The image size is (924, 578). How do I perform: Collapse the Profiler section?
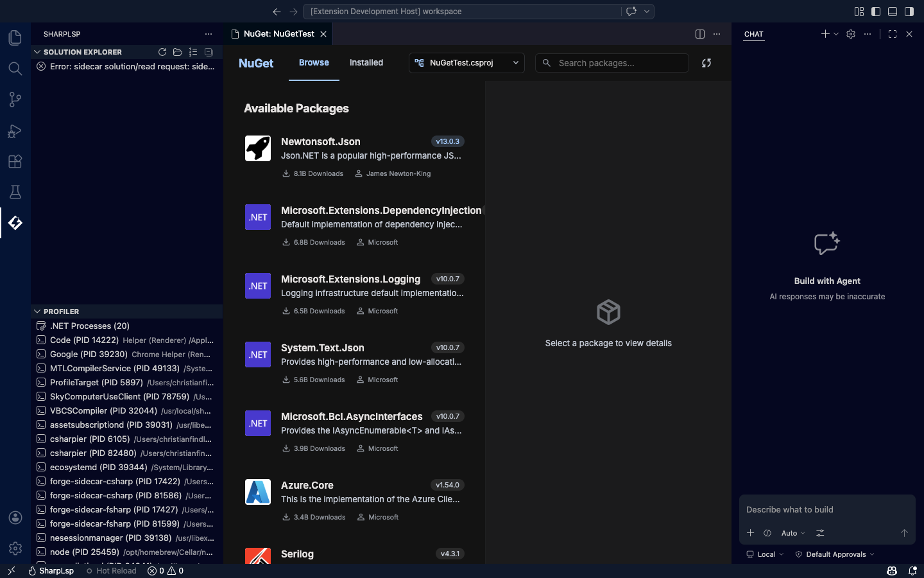tap(37, 311)
